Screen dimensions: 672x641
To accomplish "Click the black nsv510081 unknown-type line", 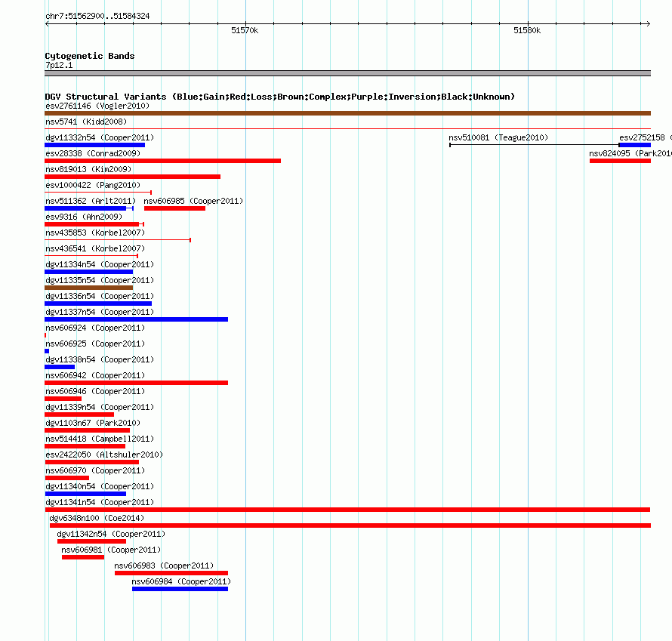I will tap(534, 145).
